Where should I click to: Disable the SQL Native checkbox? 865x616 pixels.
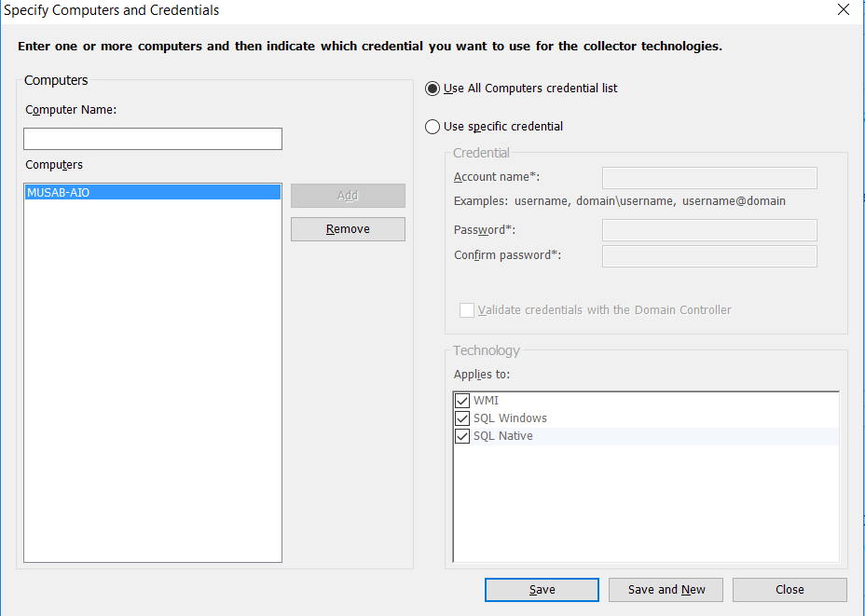(462, 436)
